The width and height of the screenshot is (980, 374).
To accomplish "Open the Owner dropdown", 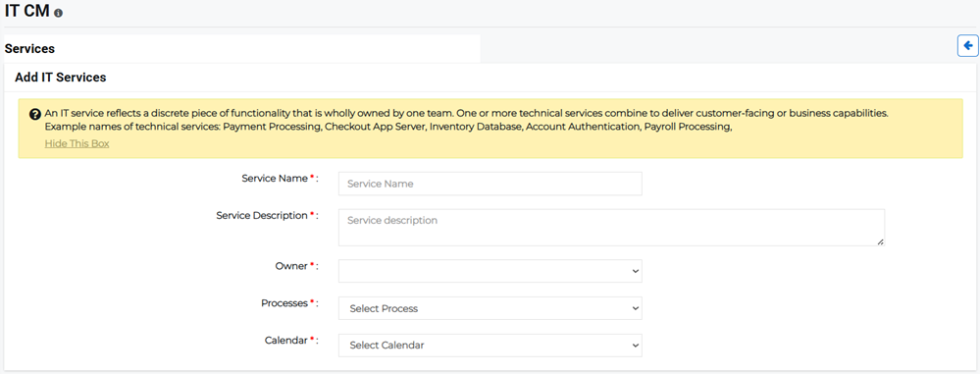I will coord(490,271).
